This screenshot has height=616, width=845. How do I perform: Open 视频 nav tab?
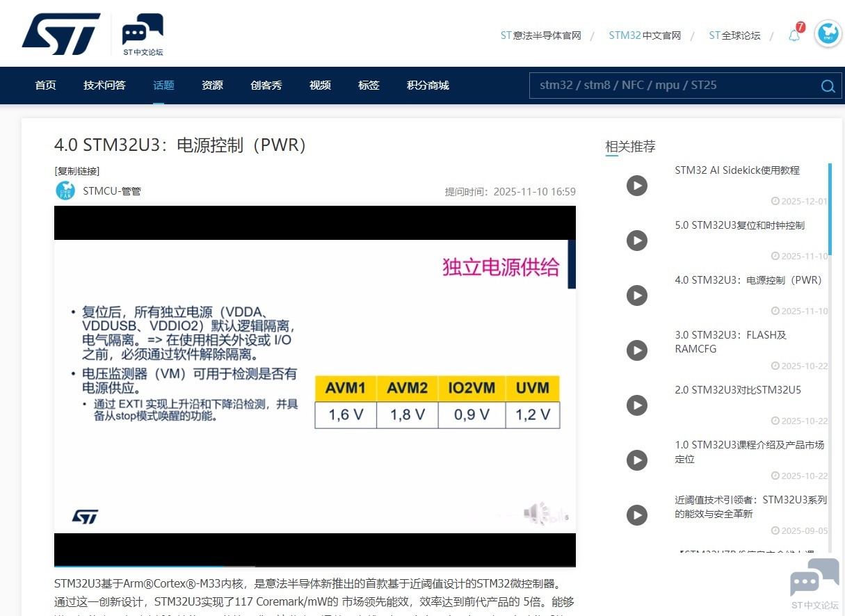pos(320,86)
